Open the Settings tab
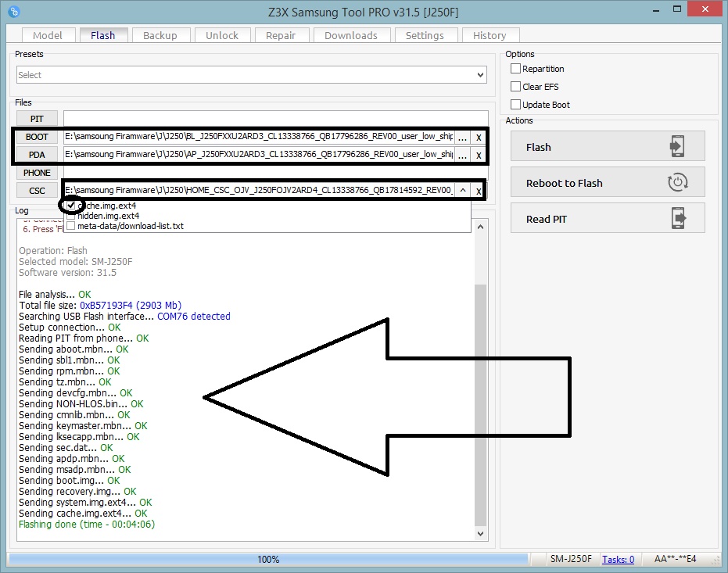The image size is (728, 573). (425, 35)
